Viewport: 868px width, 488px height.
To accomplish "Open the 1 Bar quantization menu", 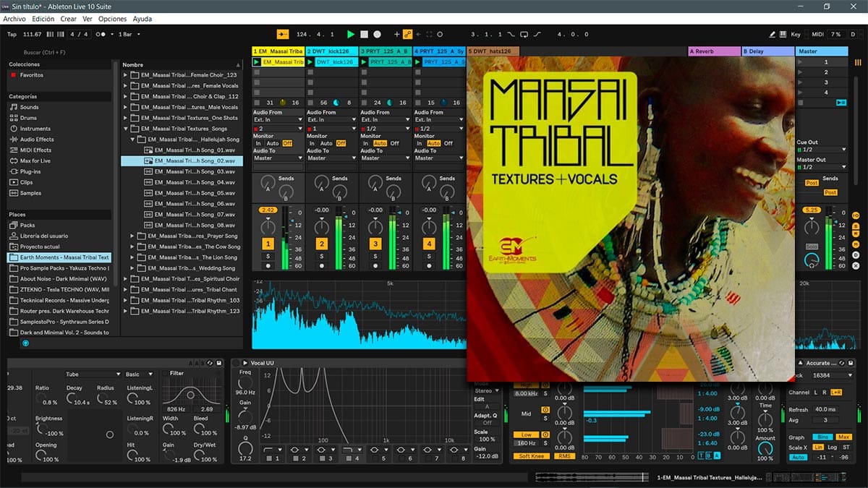I will [x=129, y=34].
